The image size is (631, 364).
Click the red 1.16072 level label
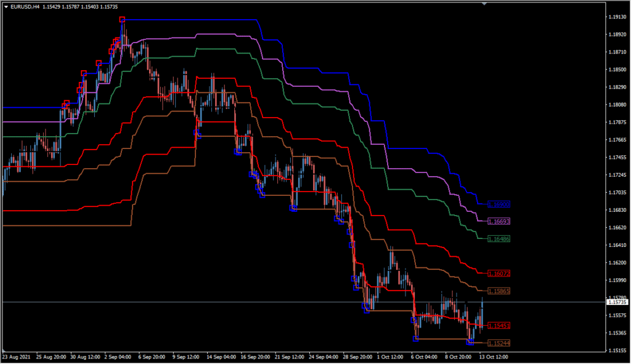click(499, 273)
